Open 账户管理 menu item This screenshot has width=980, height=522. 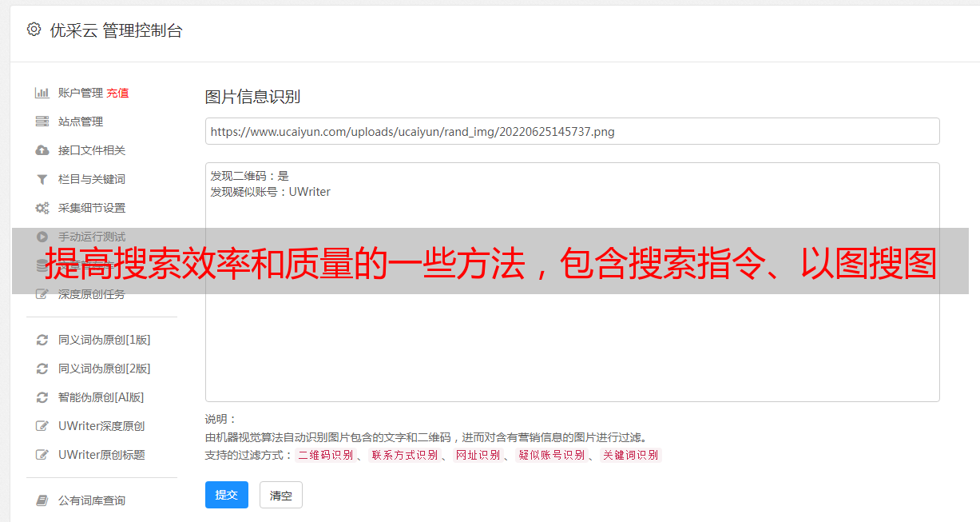click(x=81, y=93)
